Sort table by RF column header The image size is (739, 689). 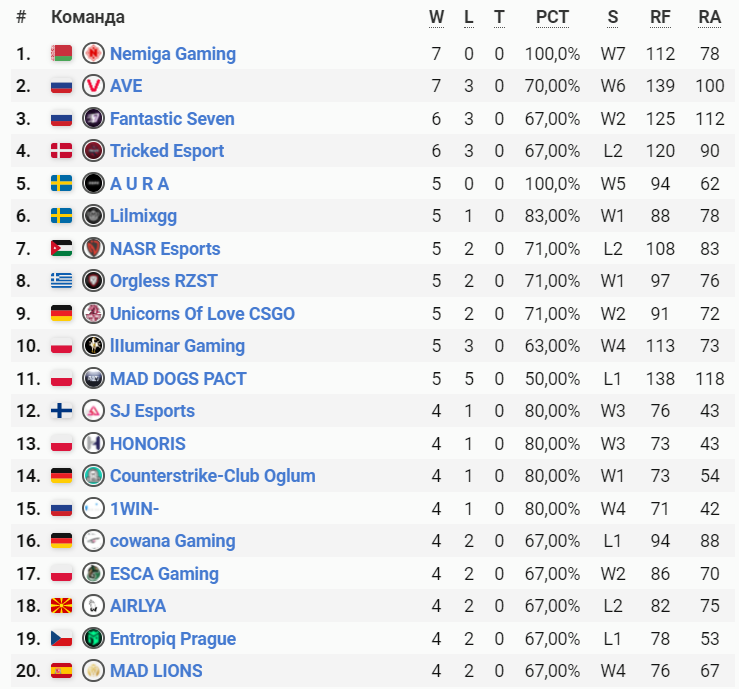tap(660, 17)
